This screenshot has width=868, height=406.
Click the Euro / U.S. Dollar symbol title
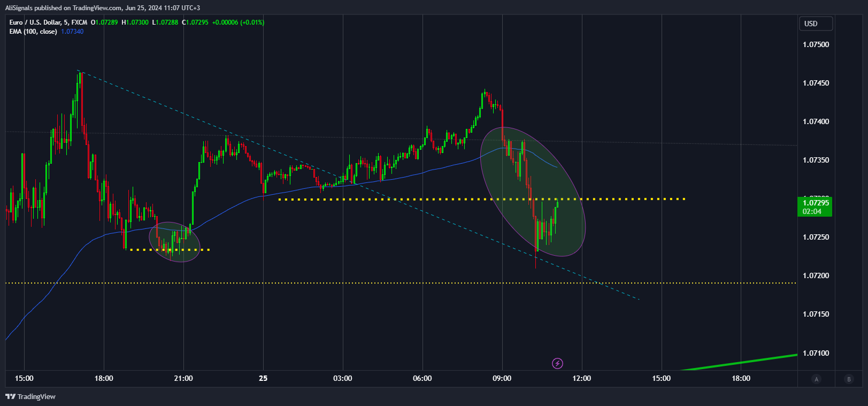click(48, 22)
